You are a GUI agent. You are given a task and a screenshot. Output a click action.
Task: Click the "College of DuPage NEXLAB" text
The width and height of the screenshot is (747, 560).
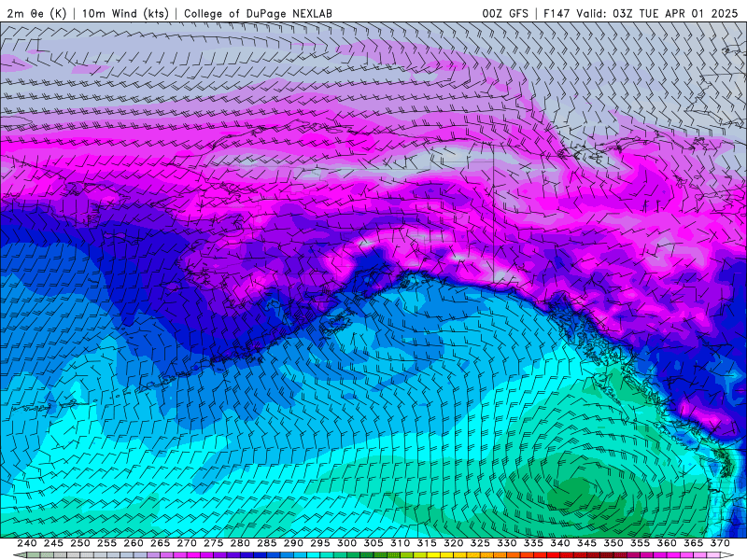(x=258, y=14)
